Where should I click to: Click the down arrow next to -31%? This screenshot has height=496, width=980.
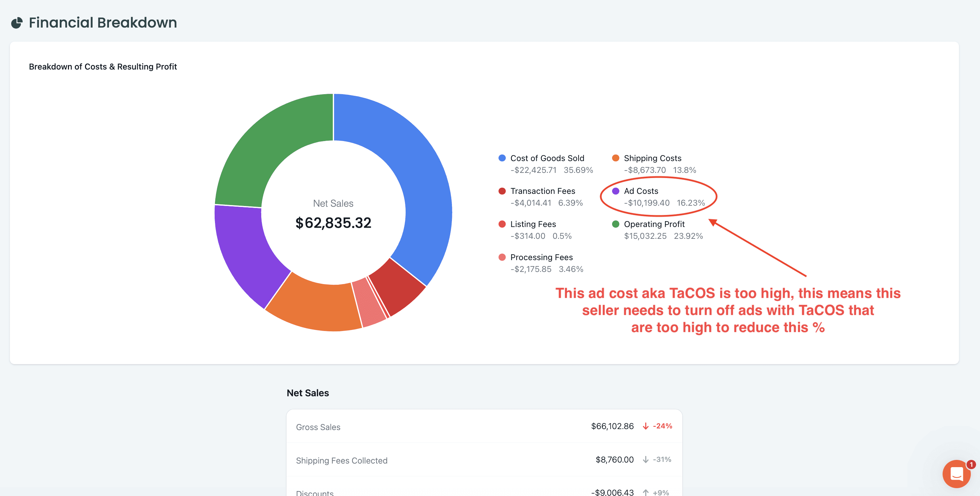pyautogui.click(x=646, y=460)
